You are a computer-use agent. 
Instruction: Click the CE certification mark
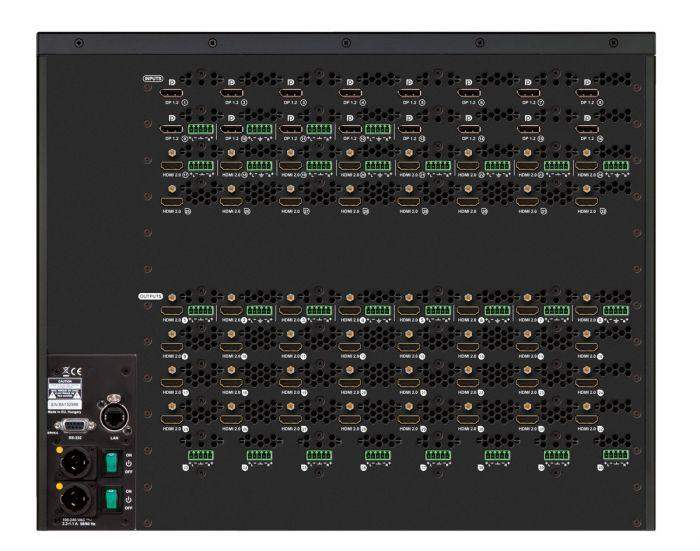[76, 371]
